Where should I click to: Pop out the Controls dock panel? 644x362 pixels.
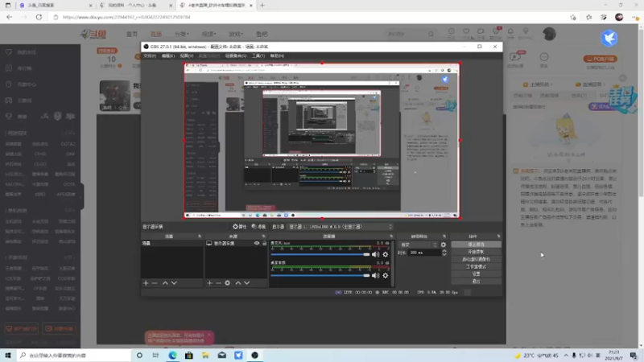click(498, 237)
